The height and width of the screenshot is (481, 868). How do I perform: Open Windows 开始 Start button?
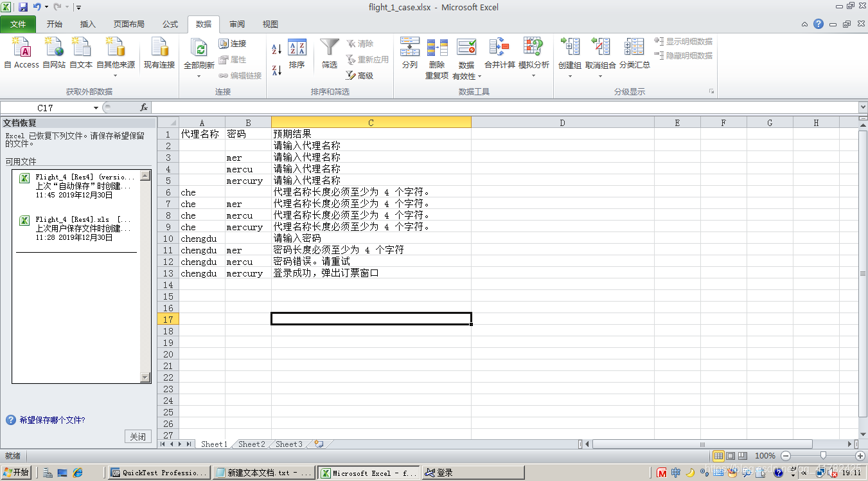pos(16,473)
